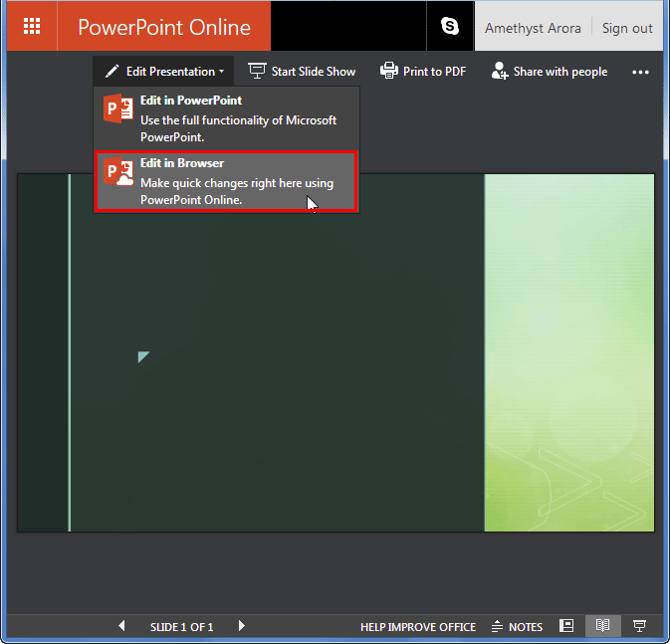
Task: Open Amethyst Arora account name
Action: point(533,28)
